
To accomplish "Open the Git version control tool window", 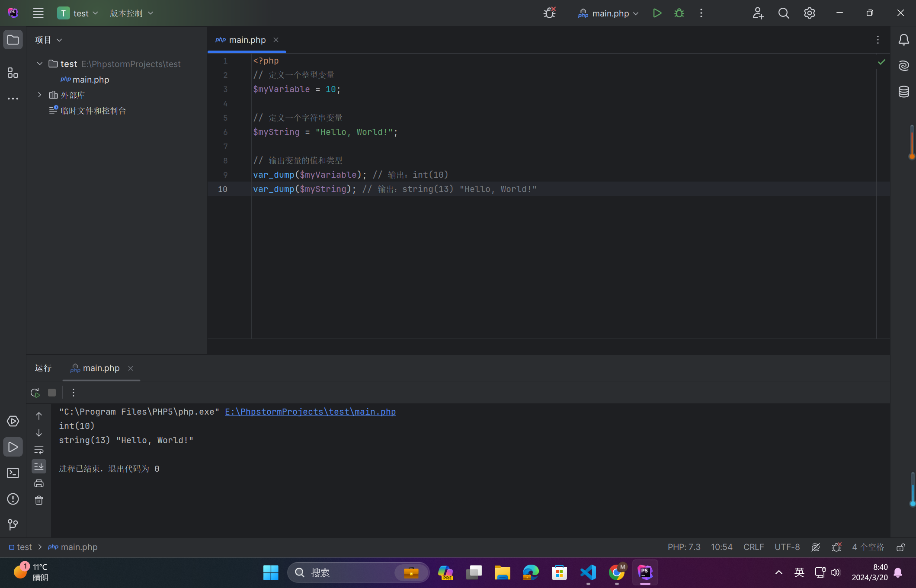I will pos(13,524).
